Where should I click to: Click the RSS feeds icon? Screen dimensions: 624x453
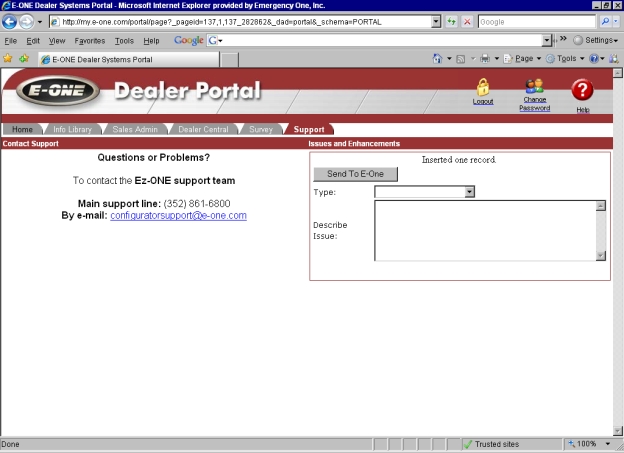460,59
